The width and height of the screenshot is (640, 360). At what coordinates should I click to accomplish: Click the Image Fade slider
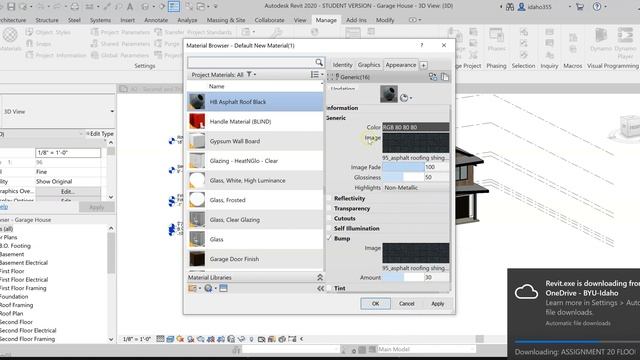point(403,167)
